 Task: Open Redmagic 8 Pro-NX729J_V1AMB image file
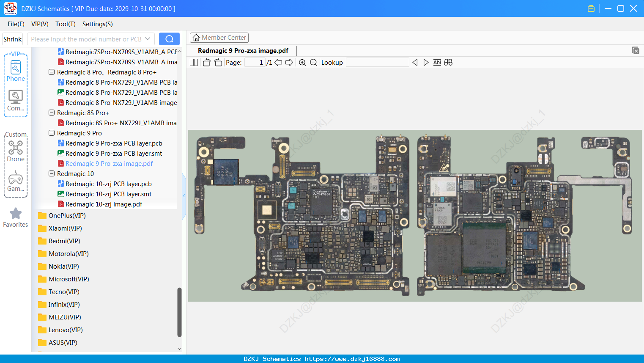pyautogui.click(x=117, y=103)
